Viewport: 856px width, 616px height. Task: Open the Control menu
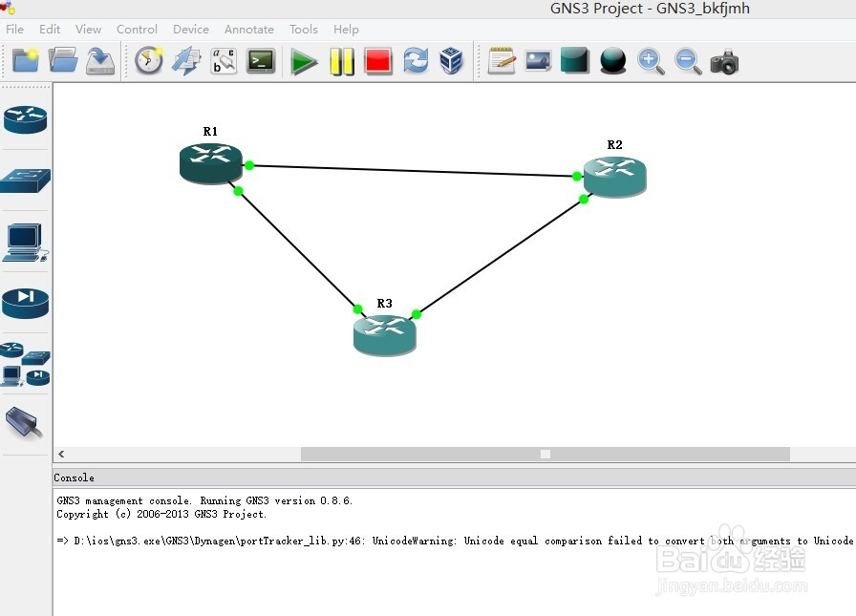[x=137, y=30]
